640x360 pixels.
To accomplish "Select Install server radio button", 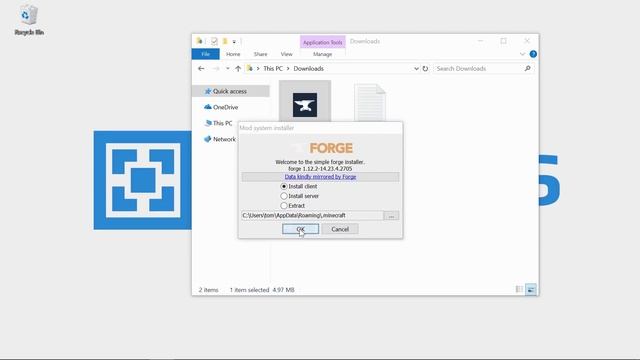I will [284, 196].
